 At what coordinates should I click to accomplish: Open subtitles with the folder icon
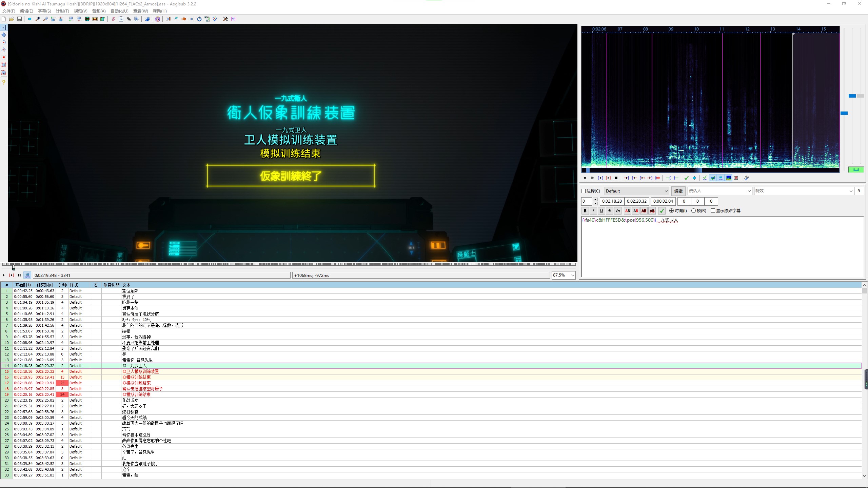tap(12, 19)
